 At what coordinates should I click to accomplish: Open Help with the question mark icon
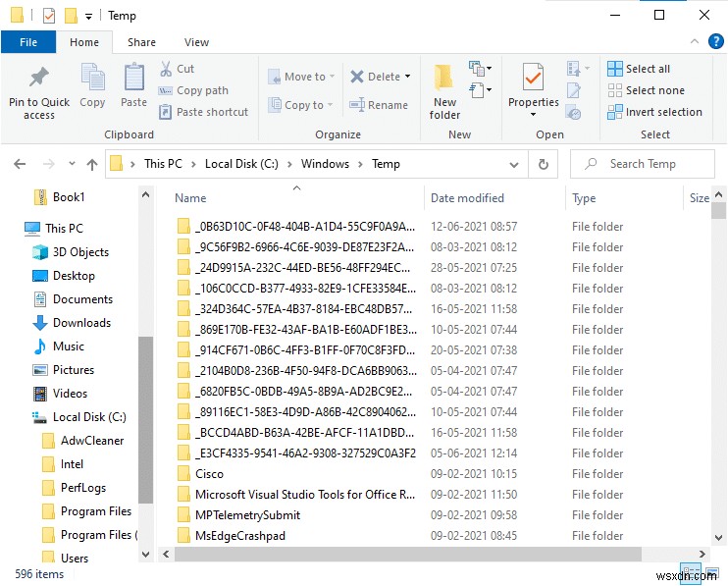point(716,41)
